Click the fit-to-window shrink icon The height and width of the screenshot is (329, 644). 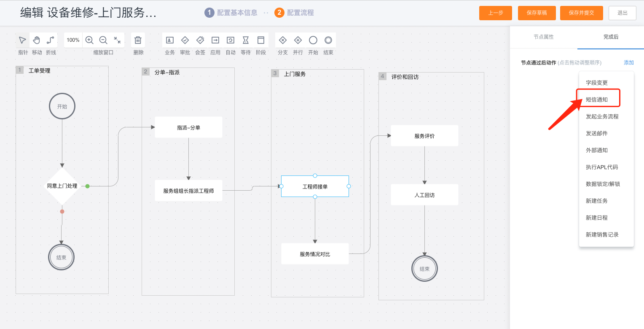[x=117, y=40]
